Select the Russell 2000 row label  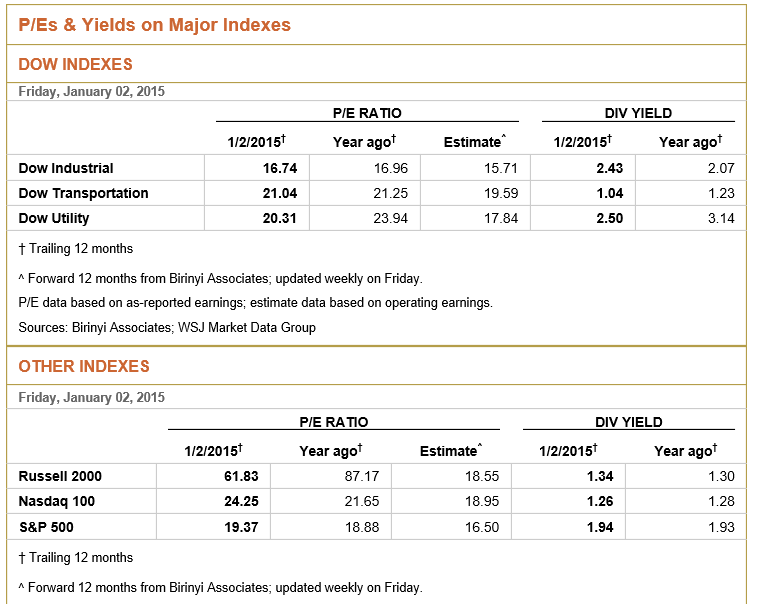(x=60, y=476)
